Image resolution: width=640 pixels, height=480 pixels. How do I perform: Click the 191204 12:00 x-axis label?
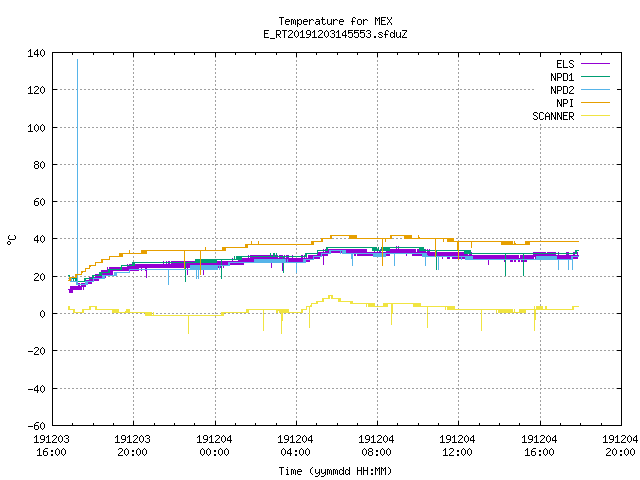tap(457, 446)
